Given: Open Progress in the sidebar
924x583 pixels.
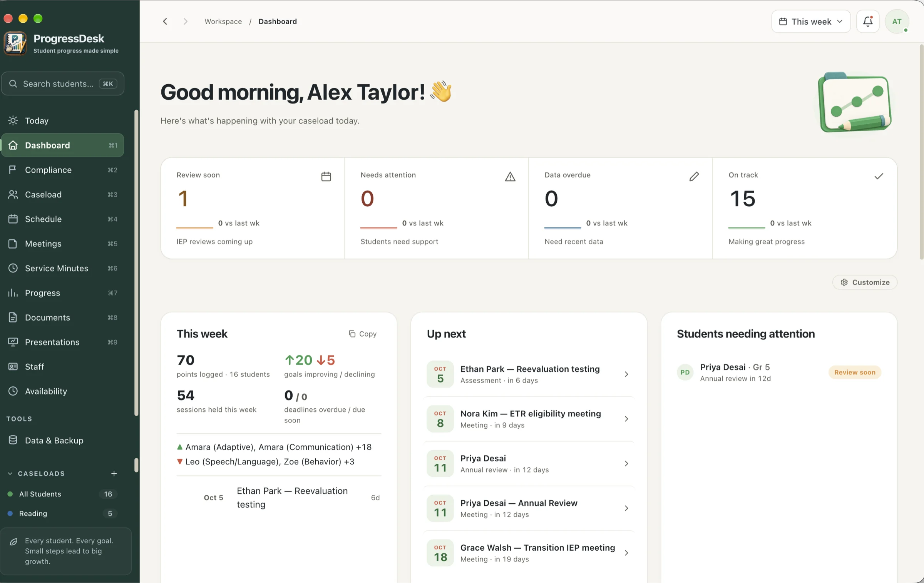Looking at the screenshot, I should [x=63, y=293].
